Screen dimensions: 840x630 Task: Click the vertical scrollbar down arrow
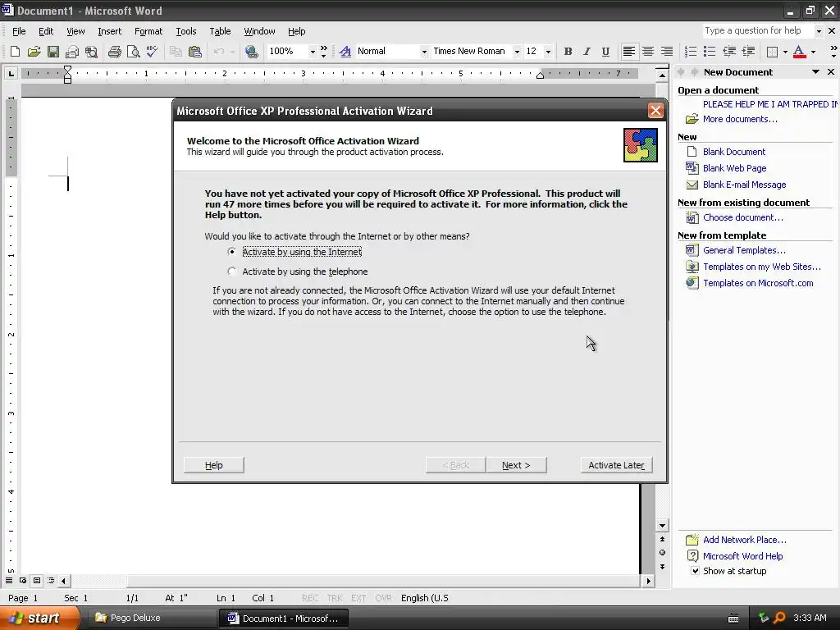662,526
